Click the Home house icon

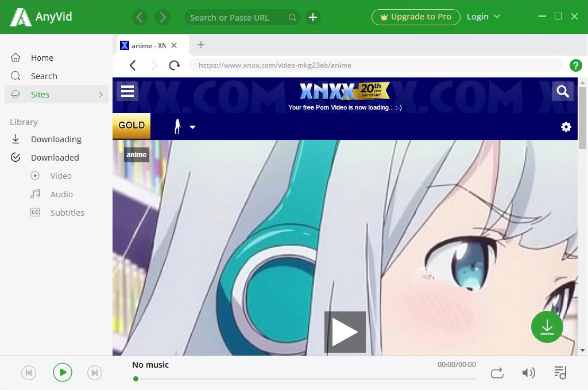(x=16, y=57)
